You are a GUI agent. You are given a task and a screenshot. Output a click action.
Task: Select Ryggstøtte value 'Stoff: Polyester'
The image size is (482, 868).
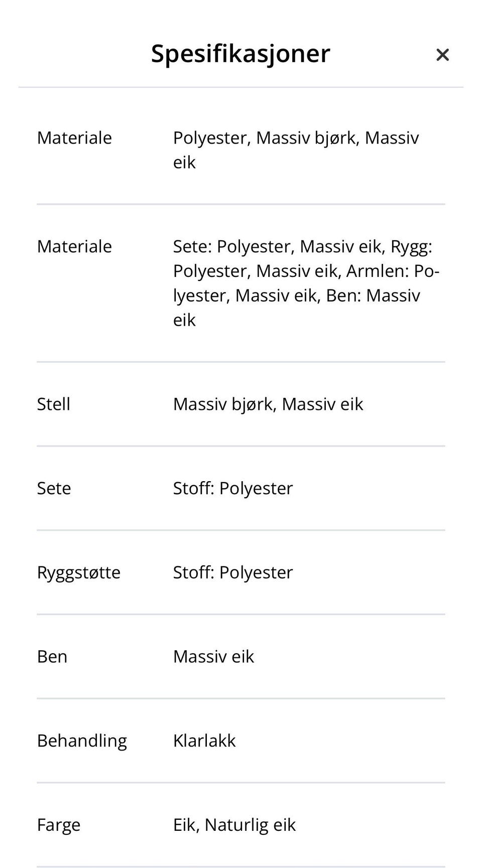tap(233, 573)
